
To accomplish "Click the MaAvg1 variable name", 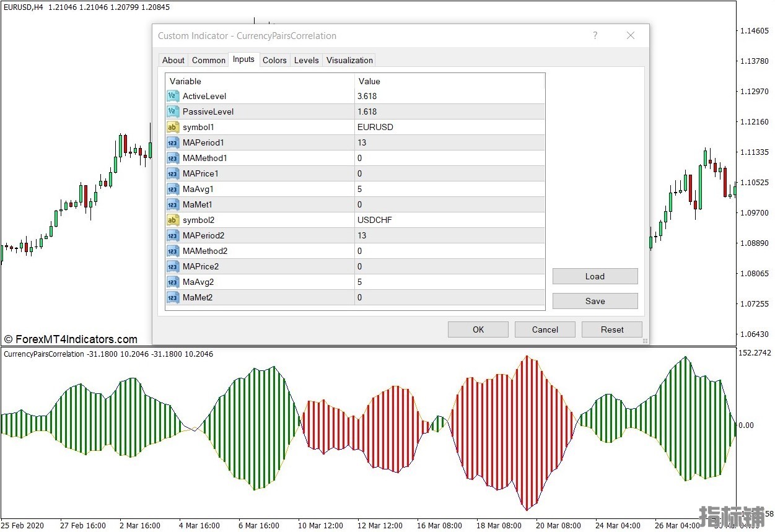I will (x=198, y=189).
